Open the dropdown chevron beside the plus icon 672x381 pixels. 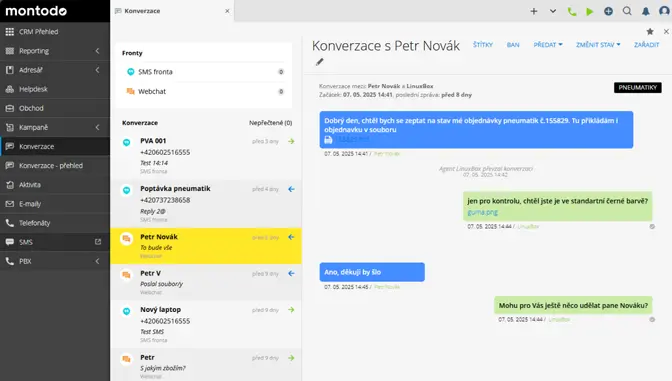(553, 12)
